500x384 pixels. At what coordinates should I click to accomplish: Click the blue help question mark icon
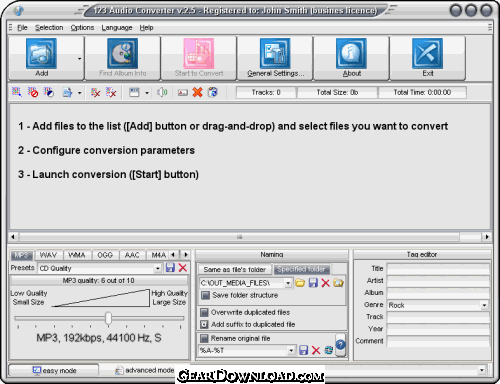click(x=340, y=345)
